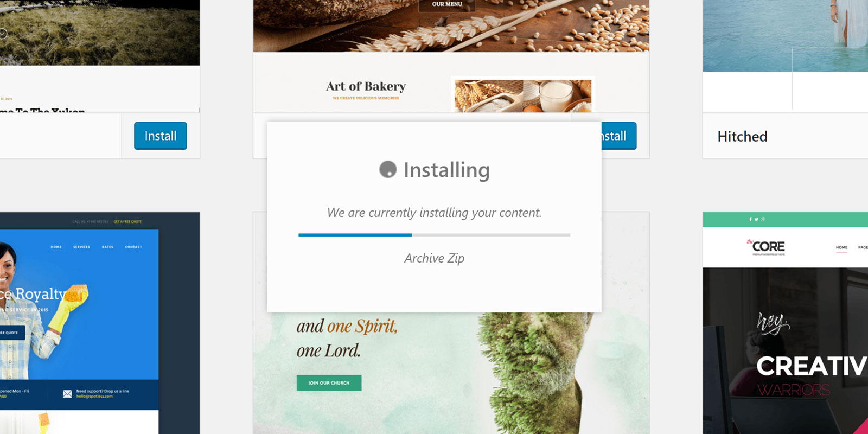Click the envelope icon in cleaning theme
Viewport: 868px width, 434px height.
pyautogui.click(x=67, y=394)
